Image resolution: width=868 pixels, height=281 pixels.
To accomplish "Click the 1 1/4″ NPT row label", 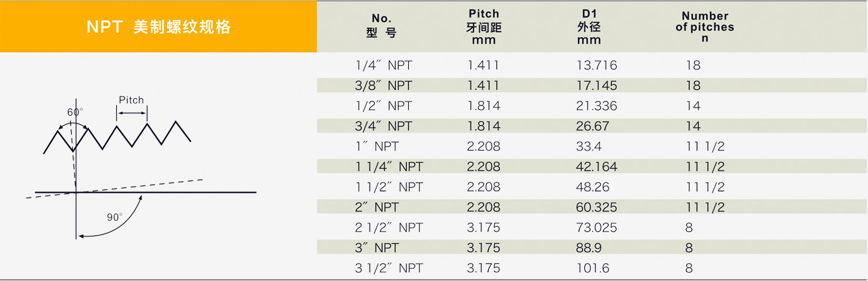I will point(389,167).
